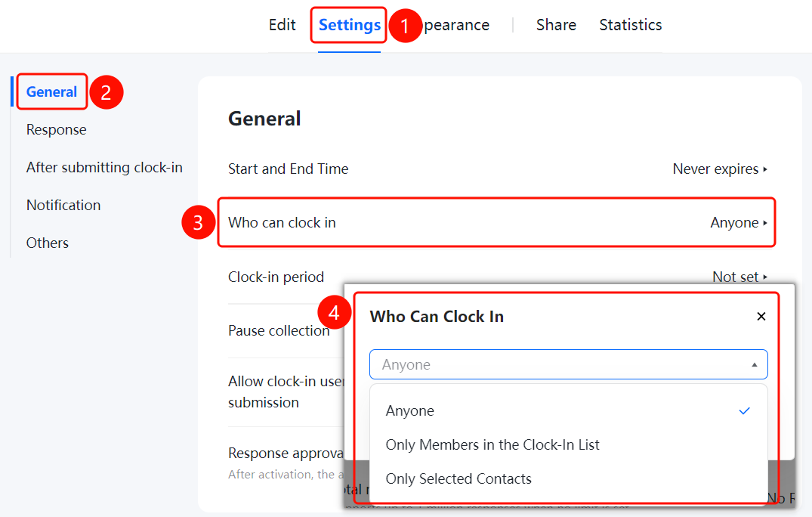Viewport: 812px width, 517px height.
Task: Open Response settings in the sidebar
Action: 57,129
